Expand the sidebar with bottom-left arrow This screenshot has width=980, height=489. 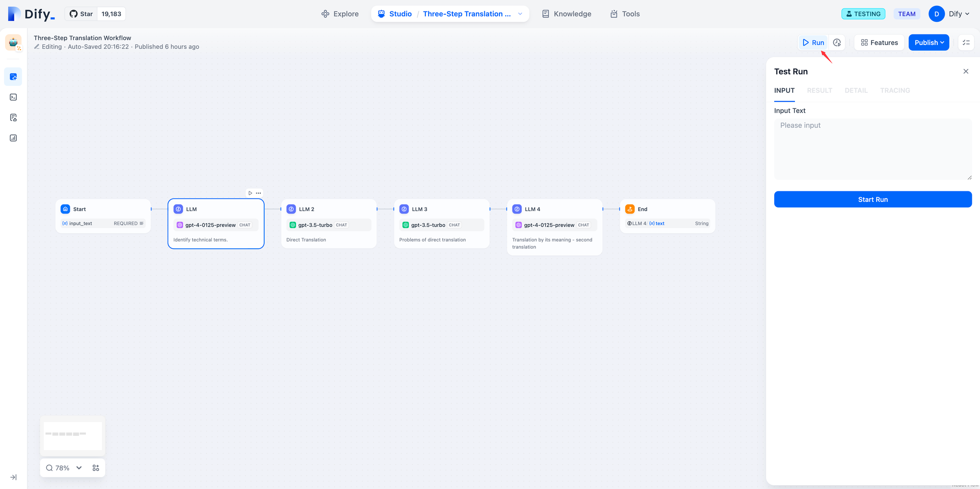click(13, 477)
